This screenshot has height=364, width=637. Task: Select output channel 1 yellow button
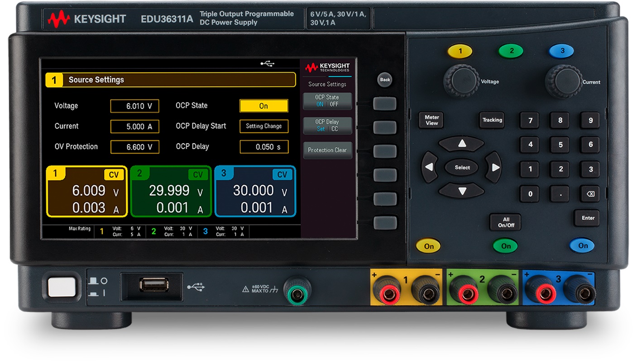(x=460, y=51)
